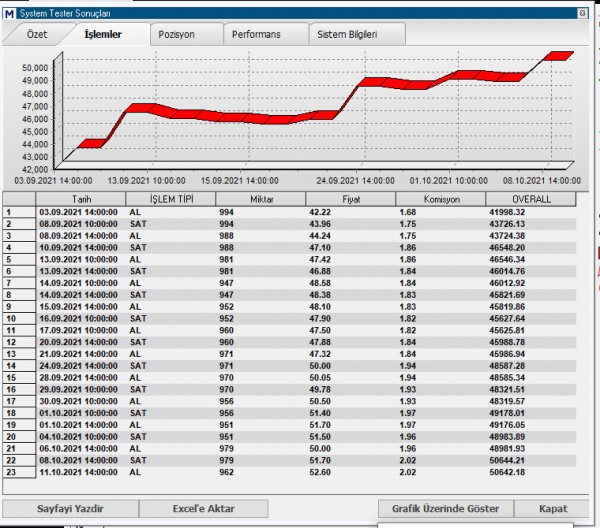
Task: Click date 10.09.2021 14:00:00 cell
Action: pyautogui.click(x=78, y=248)
